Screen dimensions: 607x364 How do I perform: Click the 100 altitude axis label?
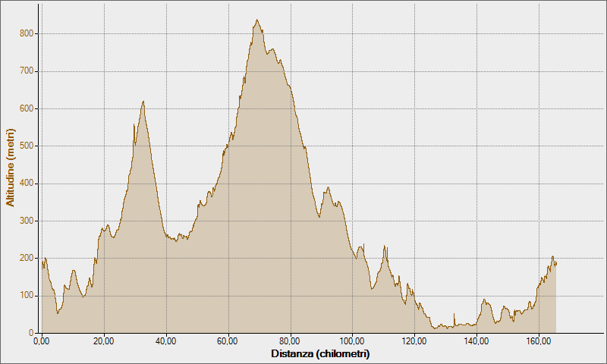click(x=27, y=296)
